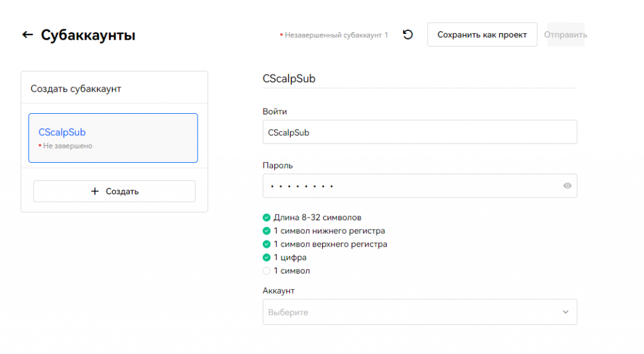
Task: Click the greyed-out Отправить button
Action: 565,35
